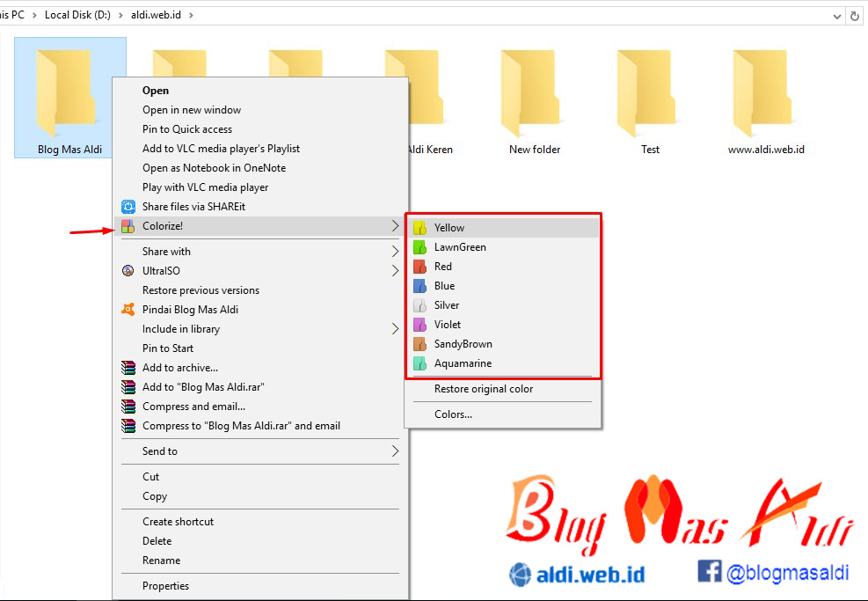Select the Blue folder icon

(419, 285)
